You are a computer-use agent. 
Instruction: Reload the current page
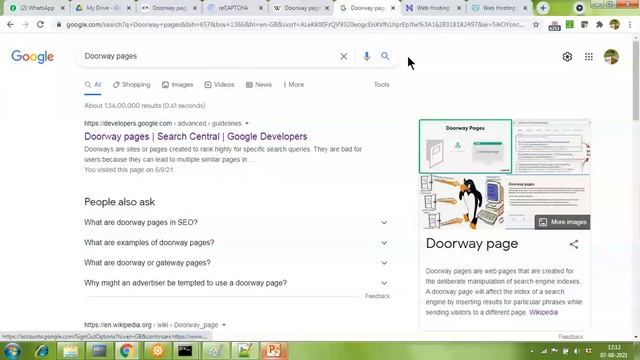(x=40, y=24)
